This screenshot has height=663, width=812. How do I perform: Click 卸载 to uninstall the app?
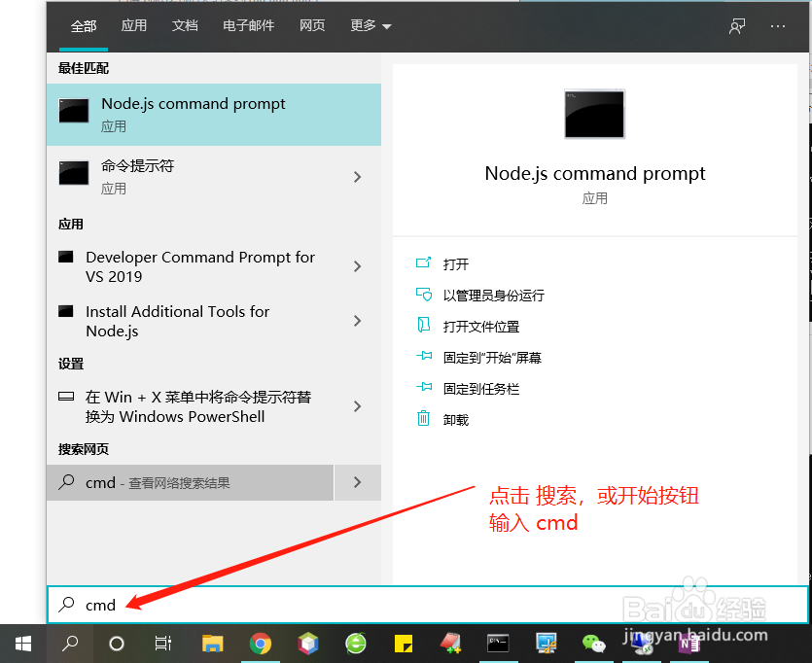[x=456, y=420]
